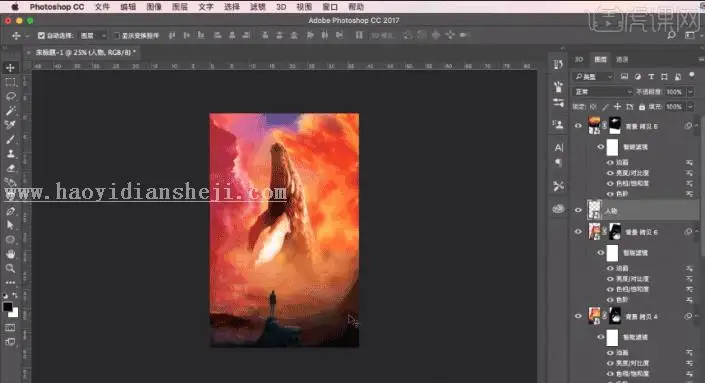Select the Hand tool
Viewport: 705px width, 383px height.
click(x=10, y=254)
